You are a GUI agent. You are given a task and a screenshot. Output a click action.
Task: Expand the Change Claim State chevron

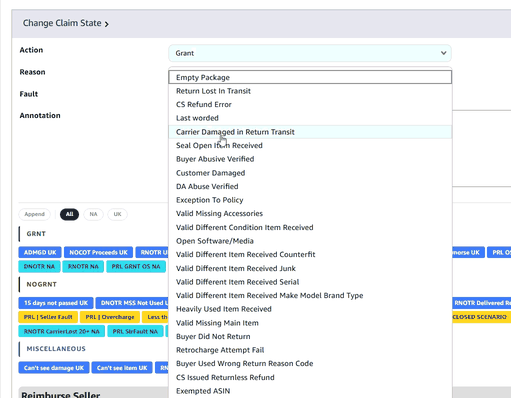[107, 24]
